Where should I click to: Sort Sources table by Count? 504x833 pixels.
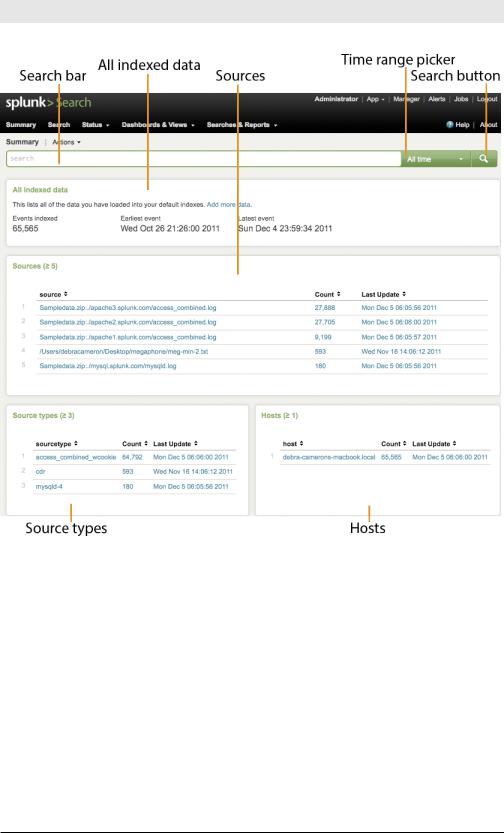point(327,294)
